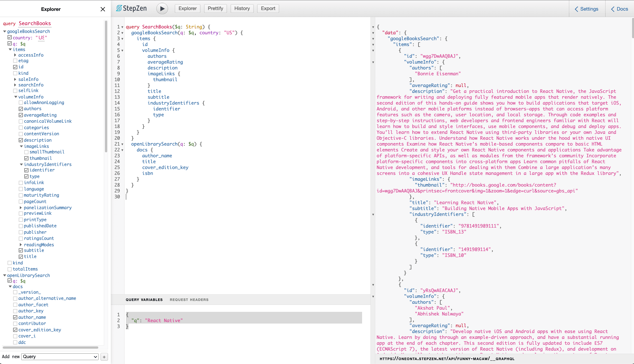Switch to the REQUEST HEADERS tab
Screen dimensions: 634x364
(189, 300)
